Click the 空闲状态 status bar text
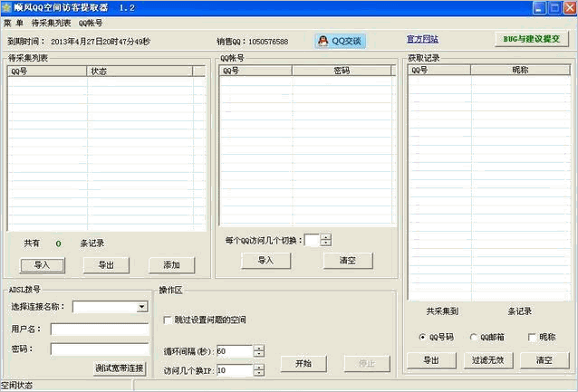 (x=16, y=386)
